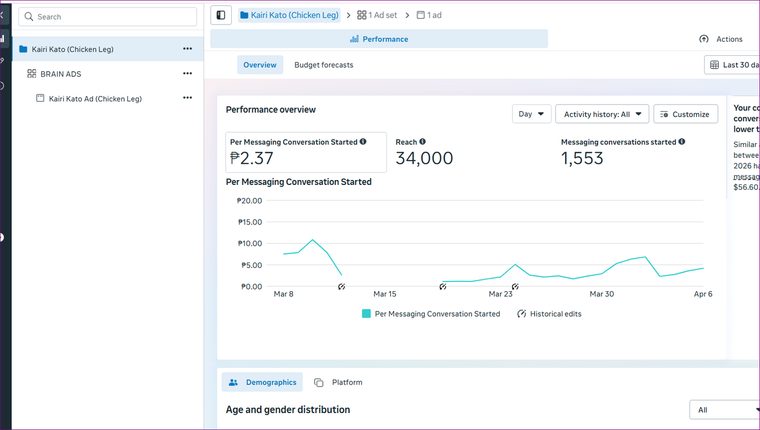
Task: Show info for Messaging conversations started
Action: pos(682,142)
